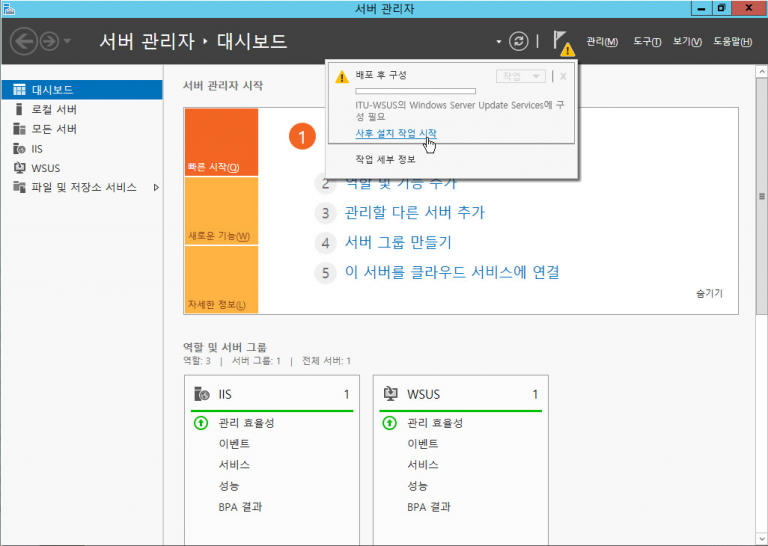Click 사후 설치 작업 시작 link

click(396, 133)
